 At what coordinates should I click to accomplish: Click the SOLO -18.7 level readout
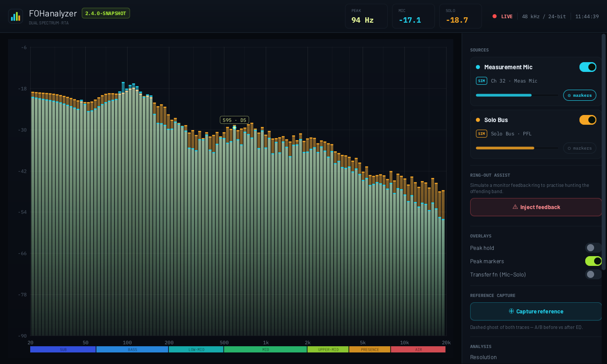coord(460,16)
